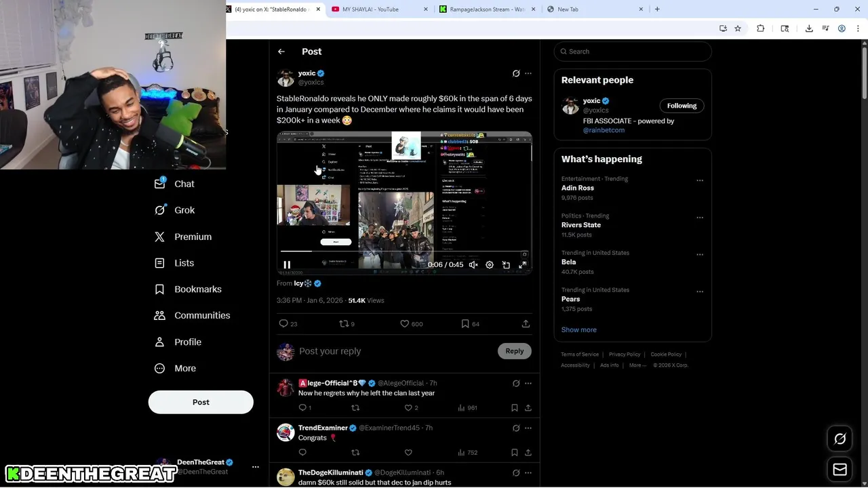This screenshot has width=868, height=488.
Task: Open yoxic's profile avatar on post
Action: click(x=285, y=77)
